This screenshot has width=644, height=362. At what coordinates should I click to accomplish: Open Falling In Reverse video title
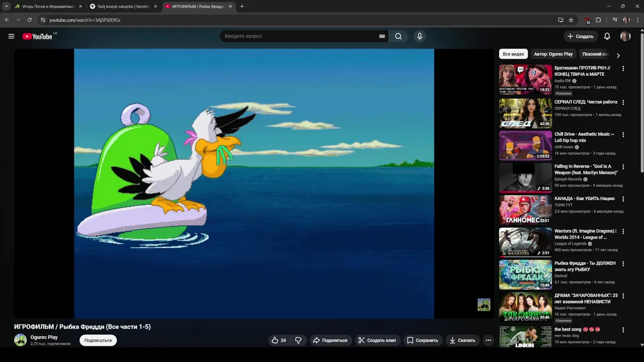tap(586, 169)
